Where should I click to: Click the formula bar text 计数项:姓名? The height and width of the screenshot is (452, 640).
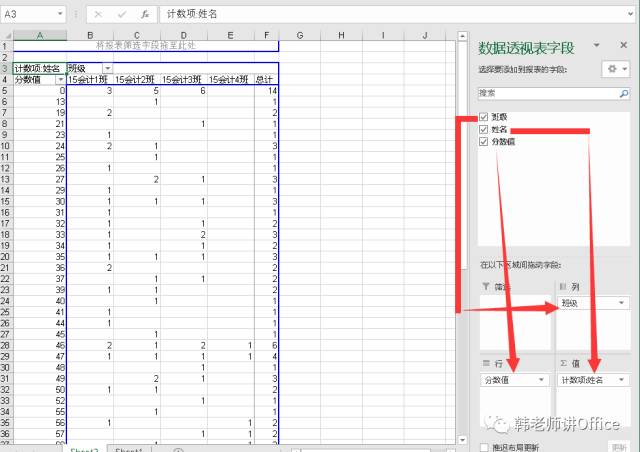(x=191, y=14)
